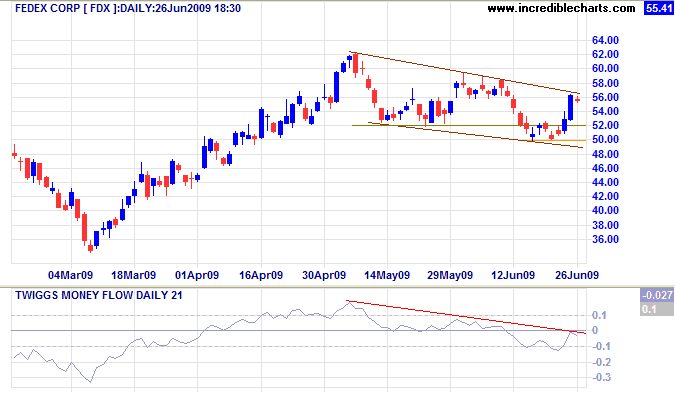Select the -0.1 money flow axis label

(x=601, y=346)
